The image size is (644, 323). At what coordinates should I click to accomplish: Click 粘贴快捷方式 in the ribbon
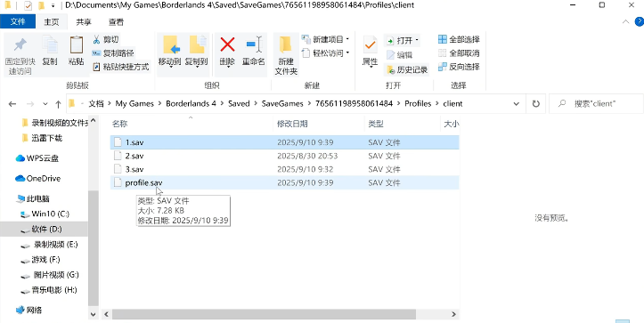click(x=120, y=67)
